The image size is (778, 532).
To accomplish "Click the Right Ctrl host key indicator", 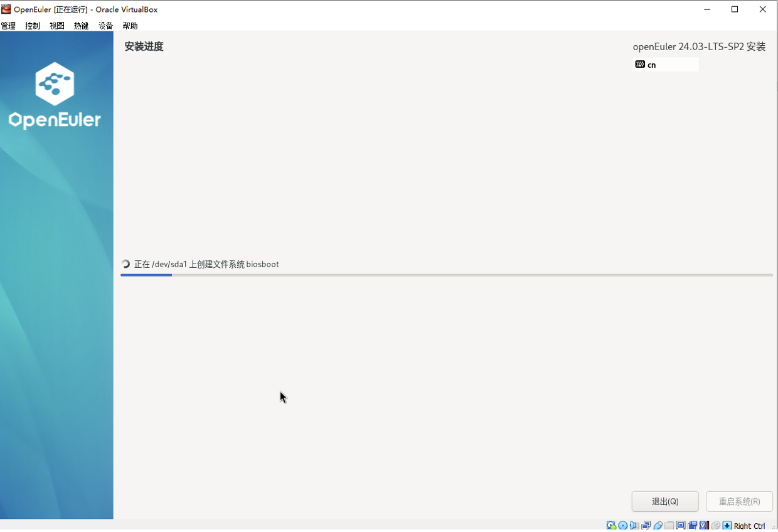I will (749, 525).
